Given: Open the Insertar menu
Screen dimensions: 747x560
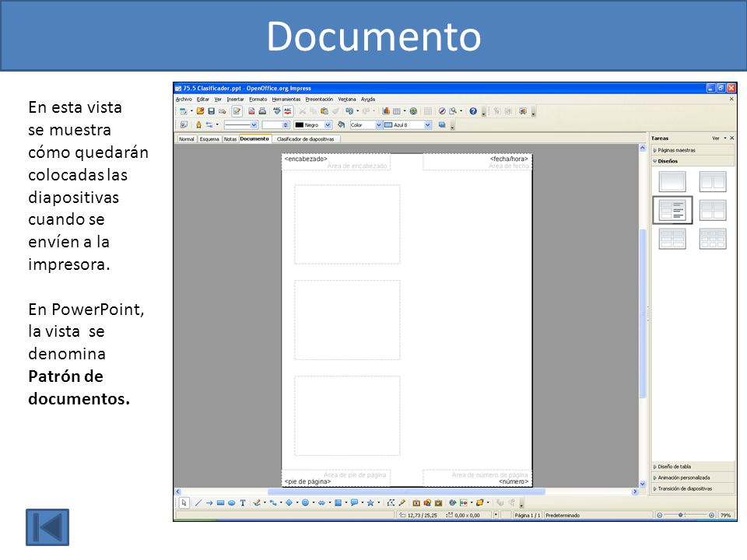Looking at the screenshot, I should tap(235, 100).
